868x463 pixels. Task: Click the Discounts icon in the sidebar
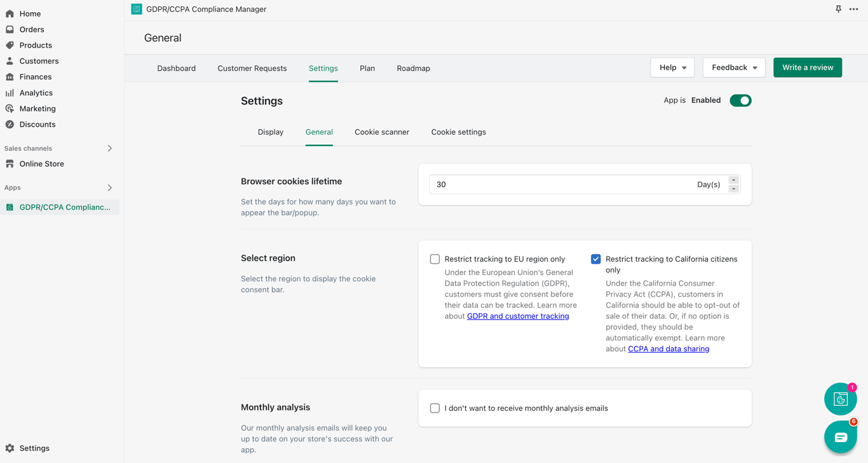coord(10,124)
